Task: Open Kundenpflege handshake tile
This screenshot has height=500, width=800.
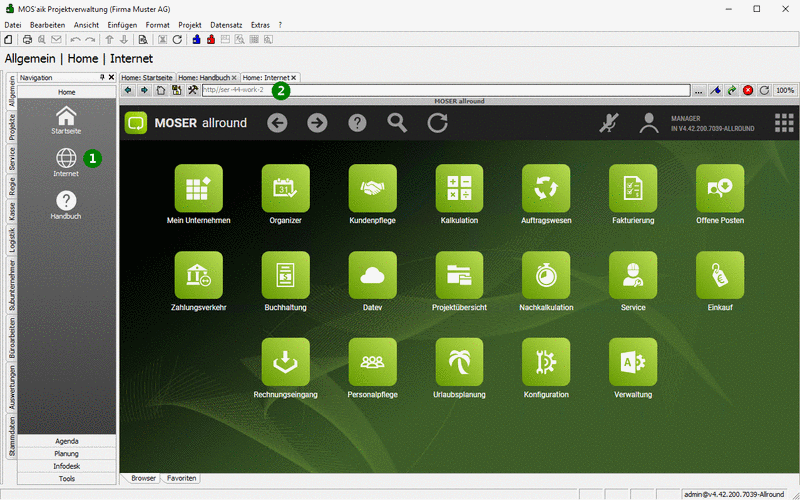Action: (372, 188)
